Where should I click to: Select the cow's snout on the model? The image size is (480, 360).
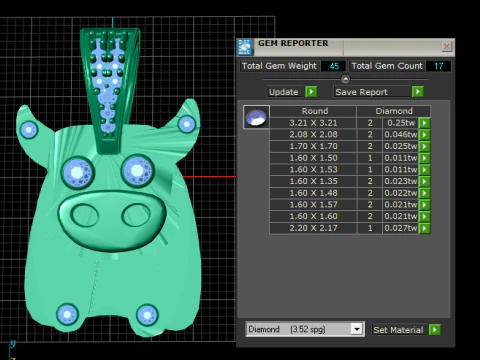tap(112, 220)
